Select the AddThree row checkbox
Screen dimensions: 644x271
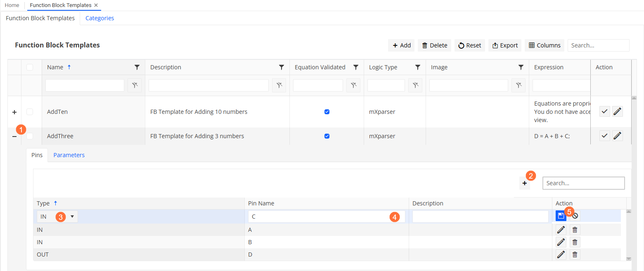click(30, 136)
